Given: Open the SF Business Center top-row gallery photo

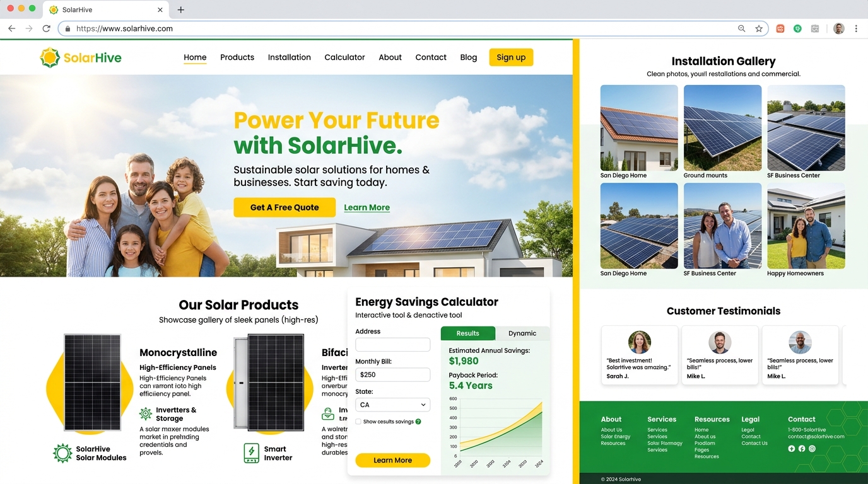Looking at the screenshot, I should coord(806,127).
